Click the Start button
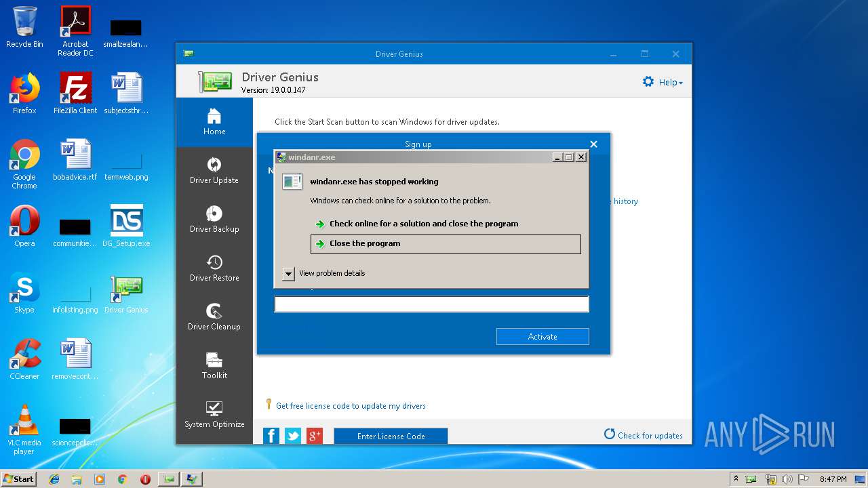Screen dimensions: 868x488 [18, 479]
